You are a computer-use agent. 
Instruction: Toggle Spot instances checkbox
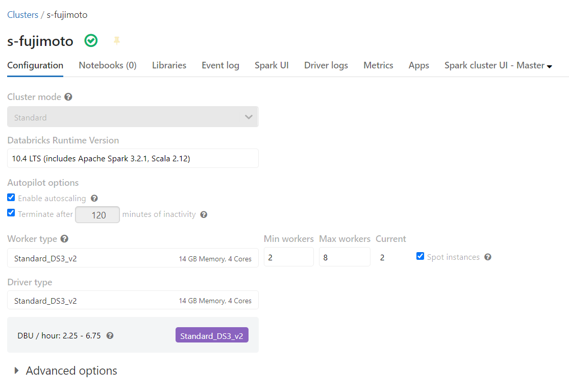click(420, 256)
